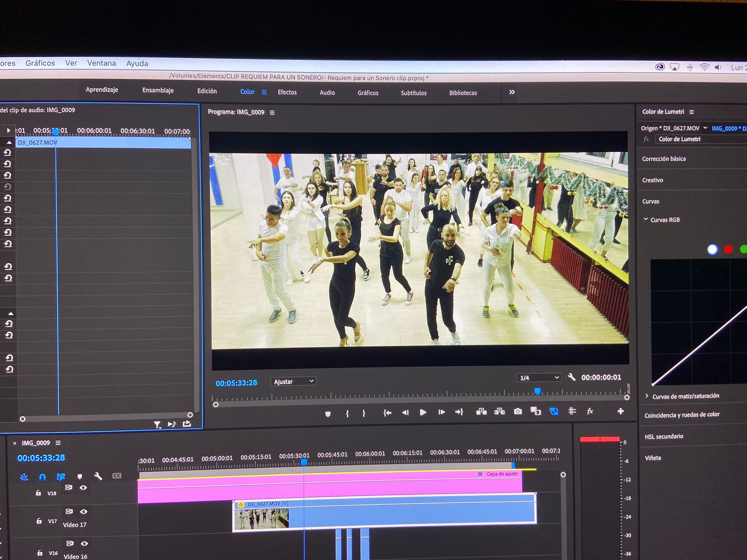Open timeline display settings wrench
The width and height of the screenshot is (747, 560).
point(98,476)
